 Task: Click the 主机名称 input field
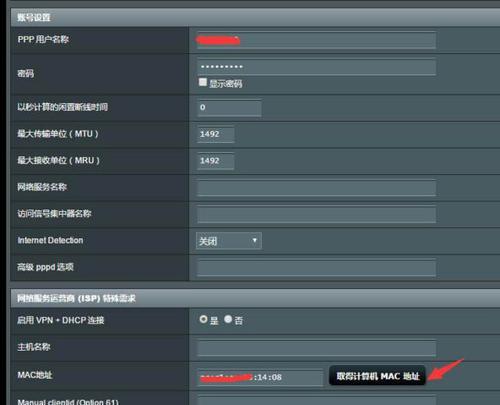tap(316, 348)
